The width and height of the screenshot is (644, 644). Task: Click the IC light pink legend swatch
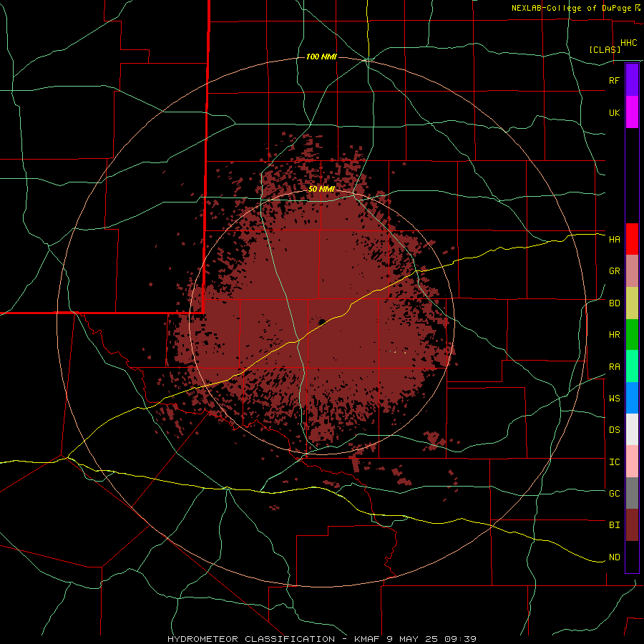pyautogui.click(x=632, y=462)
